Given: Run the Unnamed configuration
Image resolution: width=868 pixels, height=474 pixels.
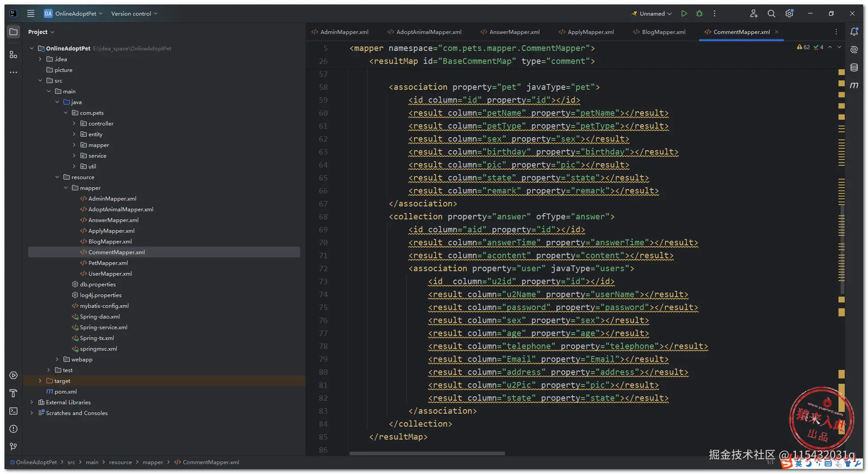Looking at the screenshot, I should [x=684, y=13].
